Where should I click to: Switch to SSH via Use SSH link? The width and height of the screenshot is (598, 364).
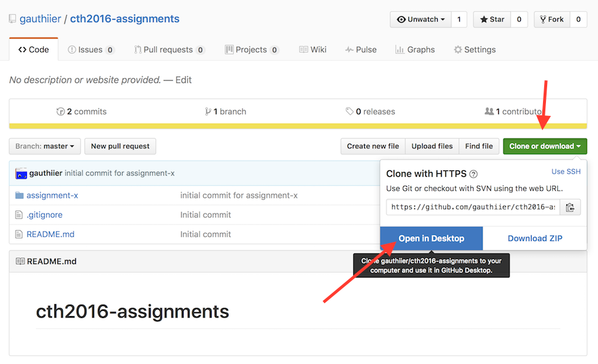click(566, 172)
